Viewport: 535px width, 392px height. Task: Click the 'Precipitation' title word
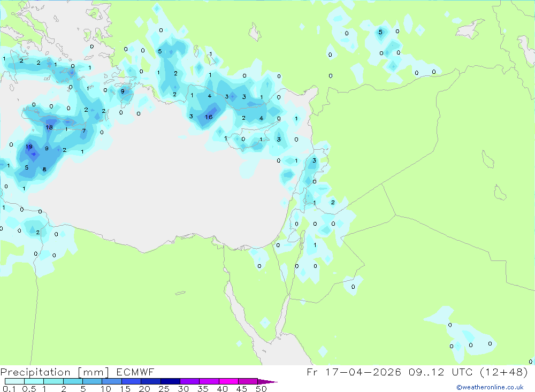(x=35, y=372)
